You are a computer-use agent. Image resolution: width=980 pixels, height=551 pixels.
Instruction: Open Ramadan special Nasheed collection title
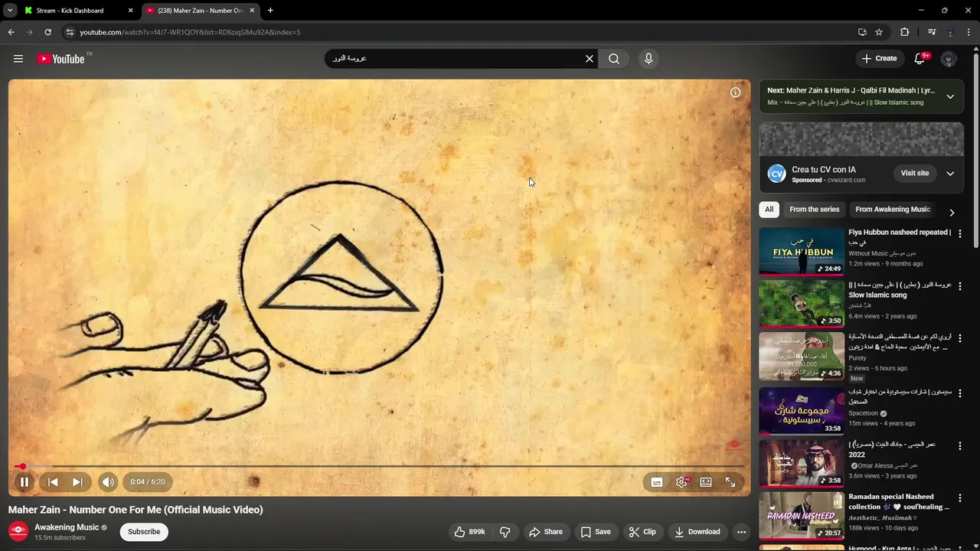coord(899,502)
